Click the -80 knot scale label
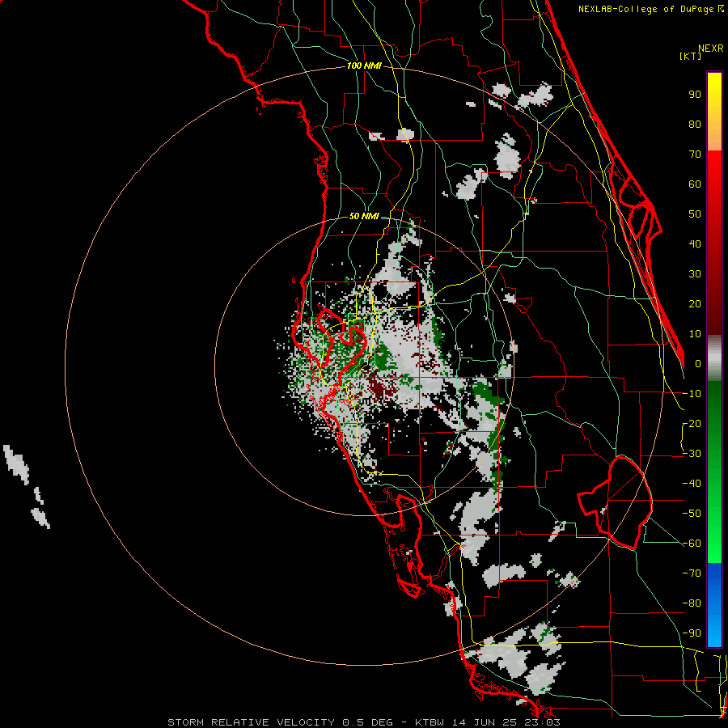 tap(692, 603)
